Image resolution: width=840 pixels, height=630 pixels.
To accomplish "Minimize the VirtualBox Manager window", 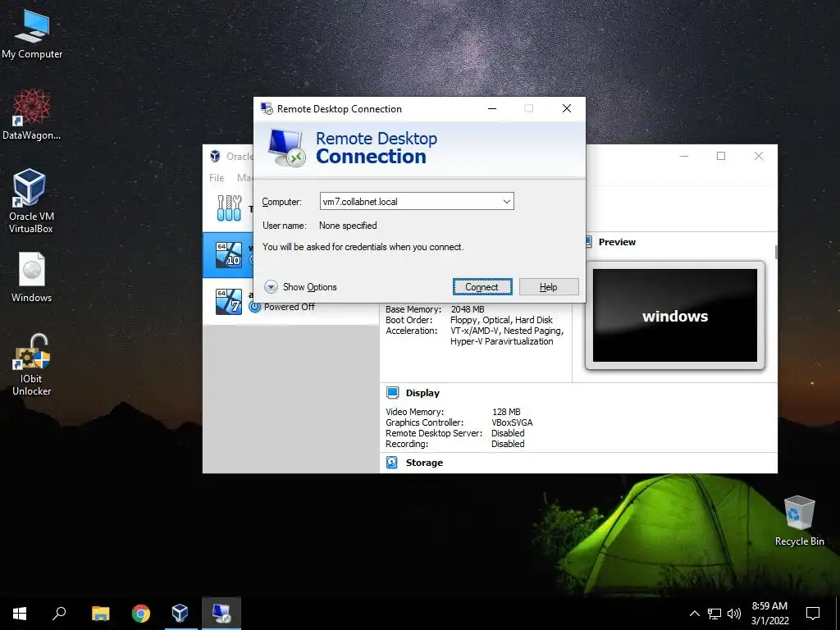I will coord(684,156).
